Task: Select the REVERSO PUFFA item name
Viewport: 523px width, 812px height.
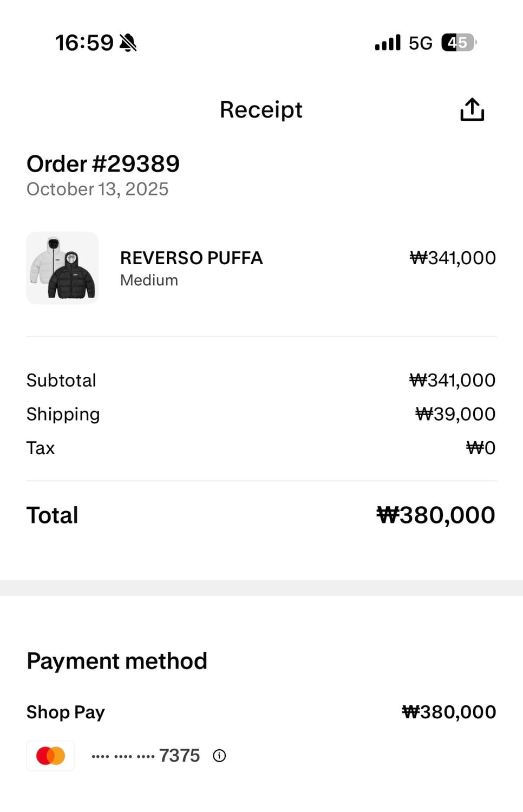Action: point(191,258)
